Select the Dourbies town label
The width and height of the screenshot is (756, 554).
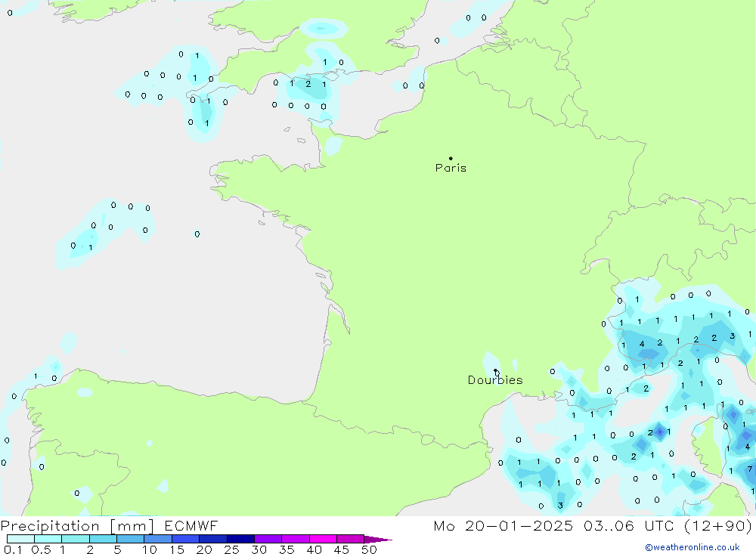[x=494, y=380]
